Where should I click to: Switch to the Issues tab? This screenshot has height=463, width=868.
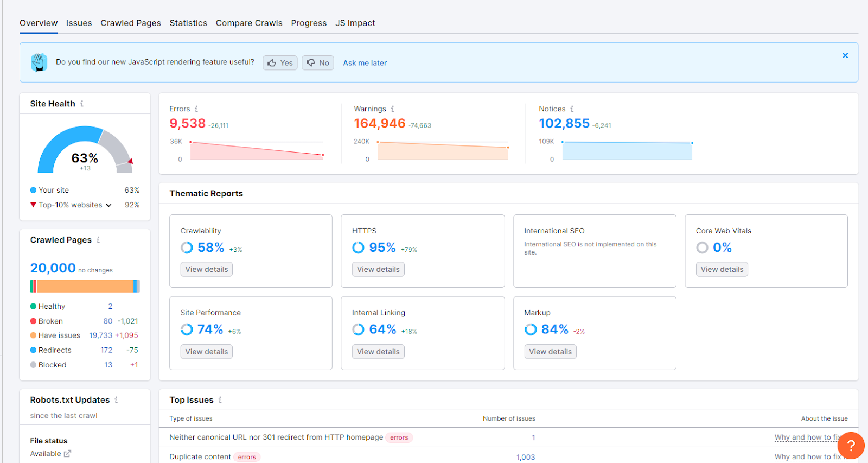[79, 23]
